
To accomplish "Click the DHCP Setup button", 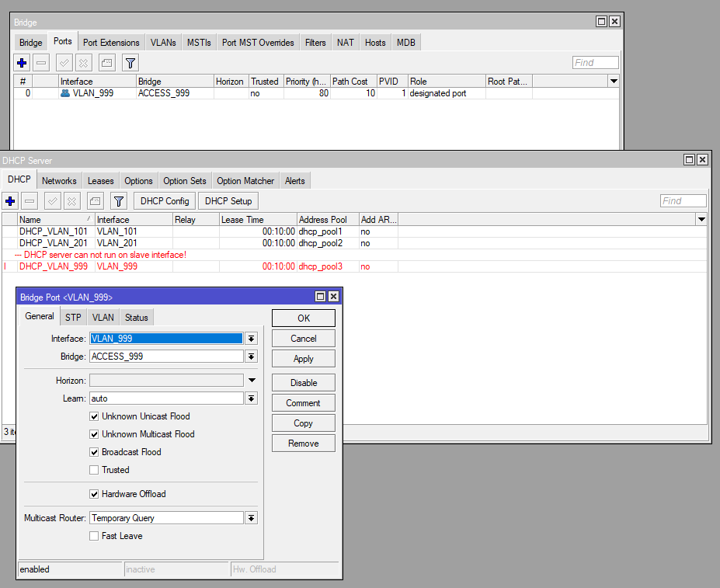I will tap(228, 201).
